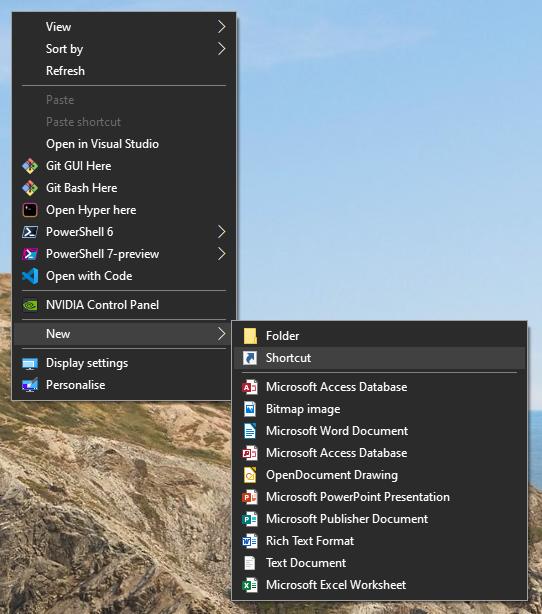Open the Sort by menu entry
542x614 pixels.
click(x=124, y=49)
